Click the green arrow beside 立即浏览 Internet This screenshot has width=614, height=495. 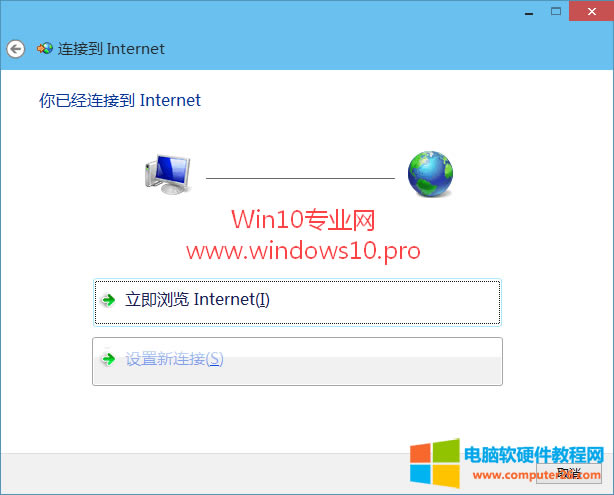(x=108, y=300)
